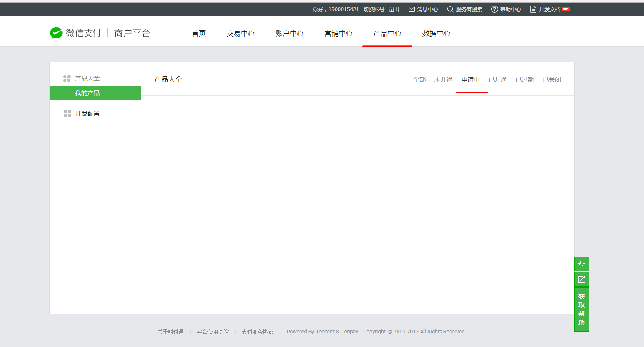Image resolution: width=644 pixels, height=347 pixels.
Task: Open the 数据中心 navigation tab
Action: coord(436,34)
